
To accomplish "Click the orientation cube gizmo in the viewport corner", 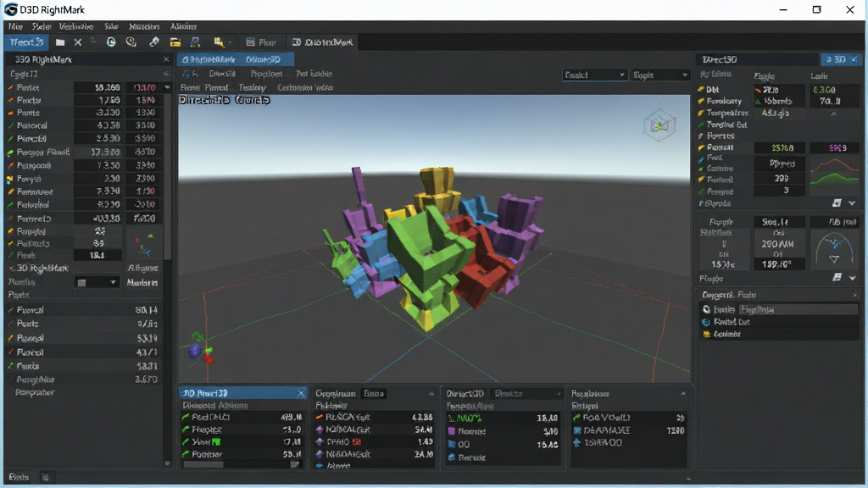I will (x=659, y=125).
